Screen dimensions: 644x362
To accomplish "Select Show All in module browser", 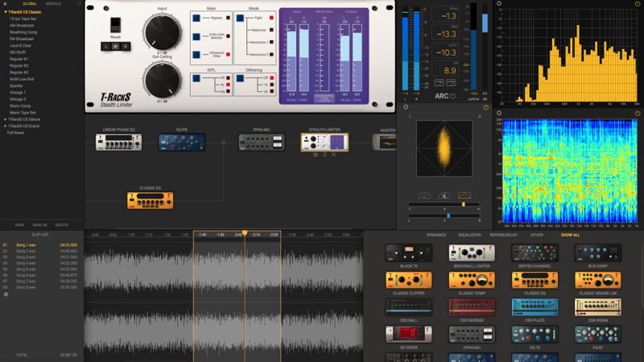I will click(x=571, y=235).
